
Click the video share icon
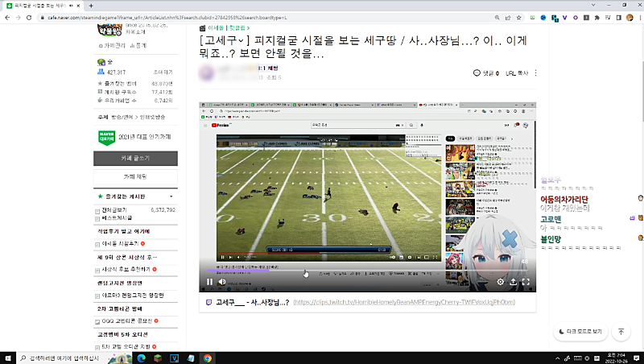513,282
